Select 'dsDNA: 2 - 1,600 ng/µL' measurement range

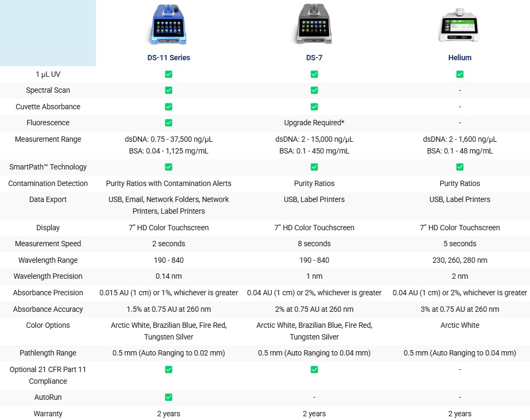pos(460,139)
